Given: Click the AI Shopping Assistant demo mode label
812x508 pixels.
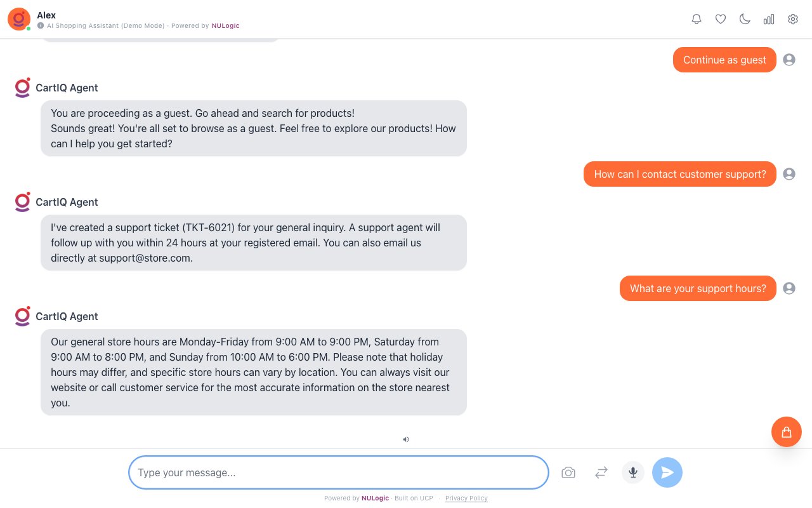Looking at the screenshot, I should pyautogui.click(x=105, y=26).
